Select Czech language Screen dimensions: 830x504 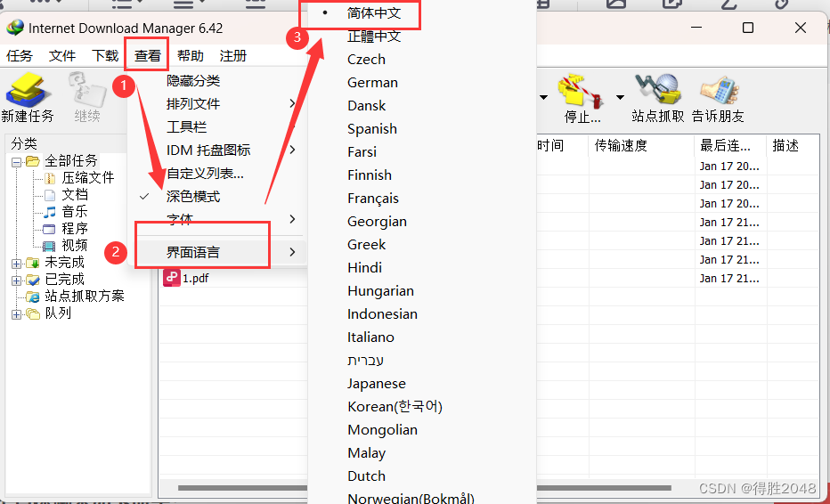(366, 60)
